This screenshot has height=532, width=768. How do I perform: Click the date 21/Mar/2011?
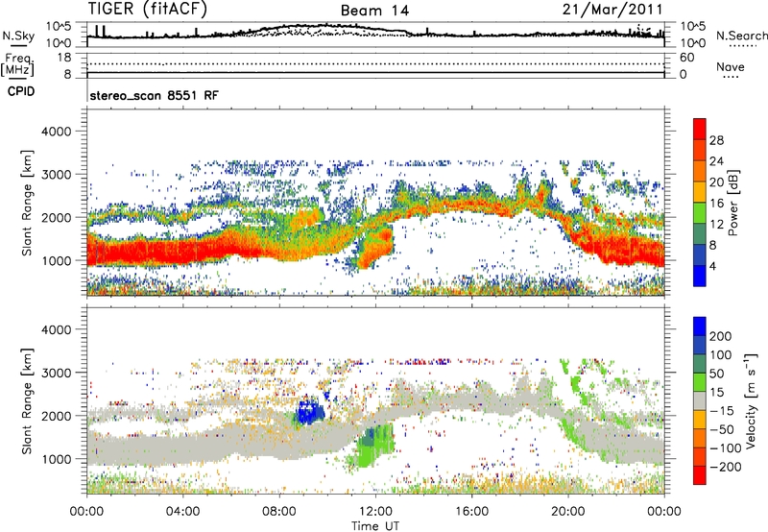[x=612, y=9]
